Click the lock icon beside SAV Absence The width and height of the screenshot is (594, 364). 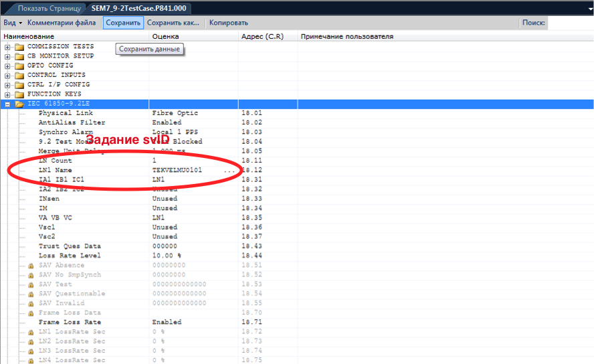[x=31, y=266]
